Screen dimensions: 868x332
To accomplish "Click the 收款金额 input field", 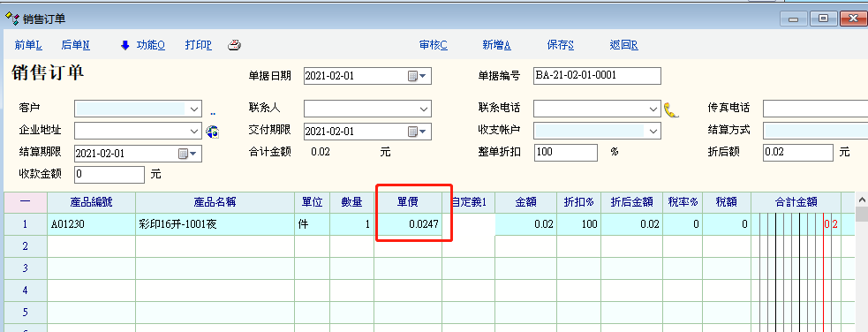I will (109, 174).
